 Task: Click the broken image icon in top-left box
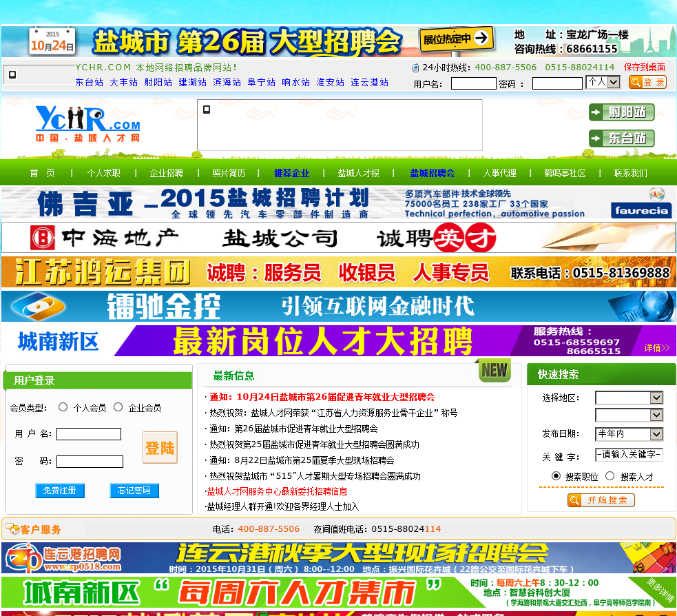click(x=12, y=74)
